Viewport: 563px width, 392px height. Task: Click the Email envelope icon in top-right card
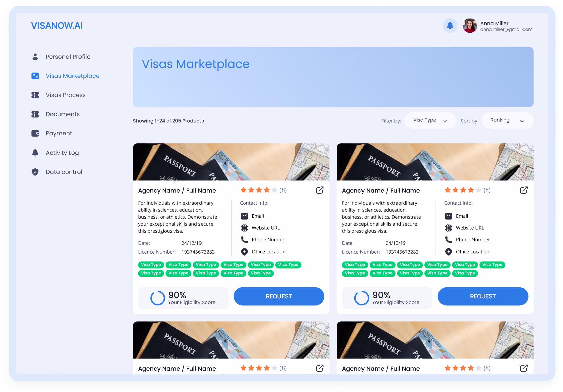pyautogui.click(x=449, y=216)
